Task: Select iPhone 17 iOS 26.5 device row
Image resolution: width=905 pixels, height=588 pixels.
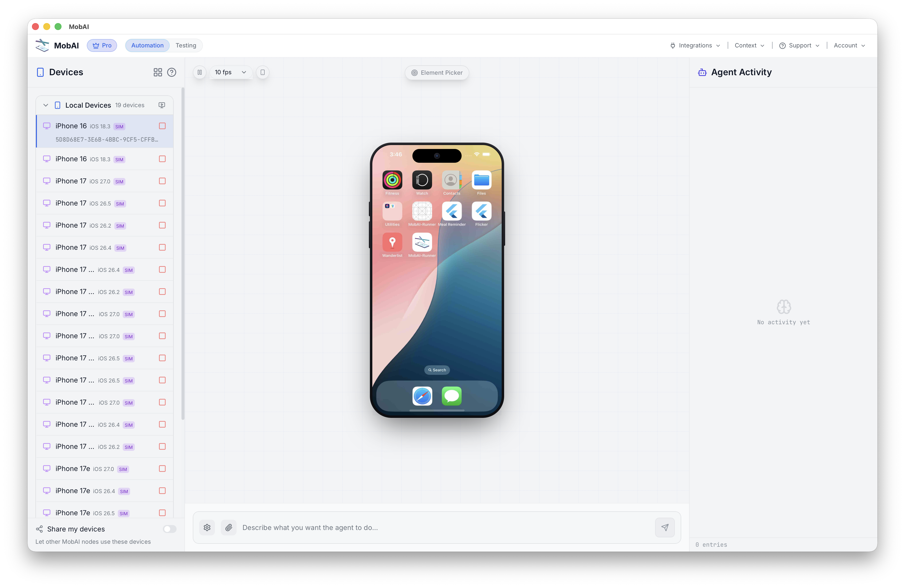Action: coord(105,203)
